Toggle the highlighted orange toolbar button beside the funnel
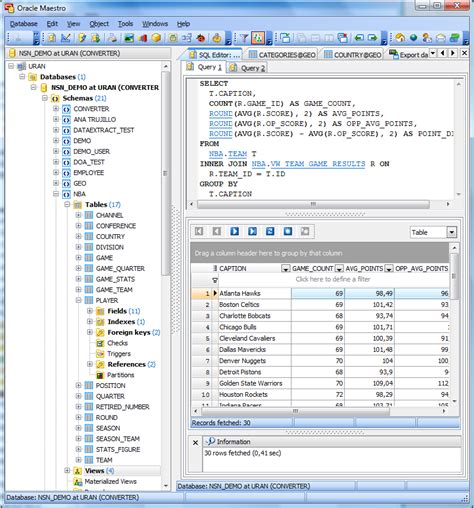Screen dimensions: 474x508 point(258,38)
